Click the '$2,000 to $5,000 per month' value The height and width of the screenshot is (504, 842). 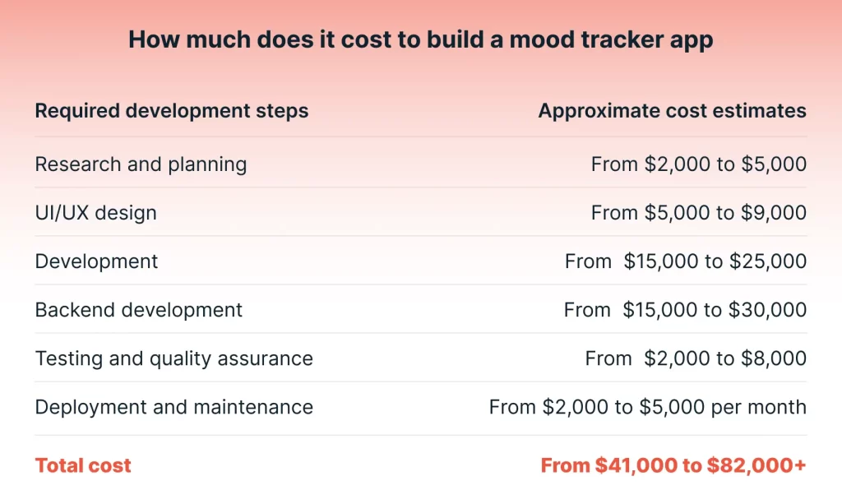(x=674, y=407)
